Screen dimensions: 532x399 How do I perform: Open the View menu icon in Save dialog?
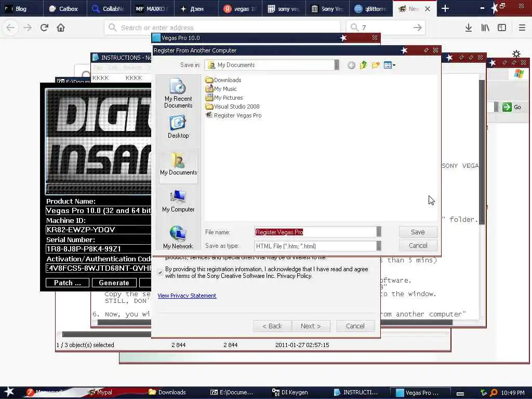[389, 65]
